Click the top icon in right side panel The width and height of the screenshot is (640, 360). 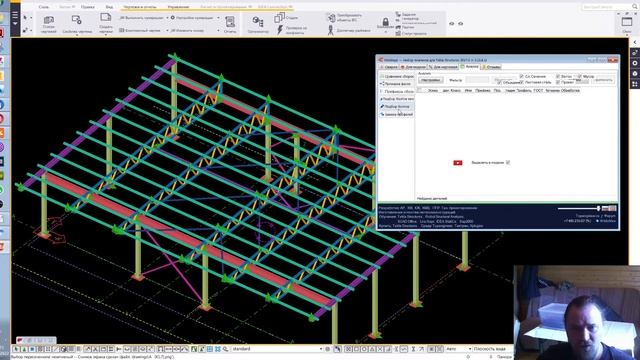click(635, 53)
